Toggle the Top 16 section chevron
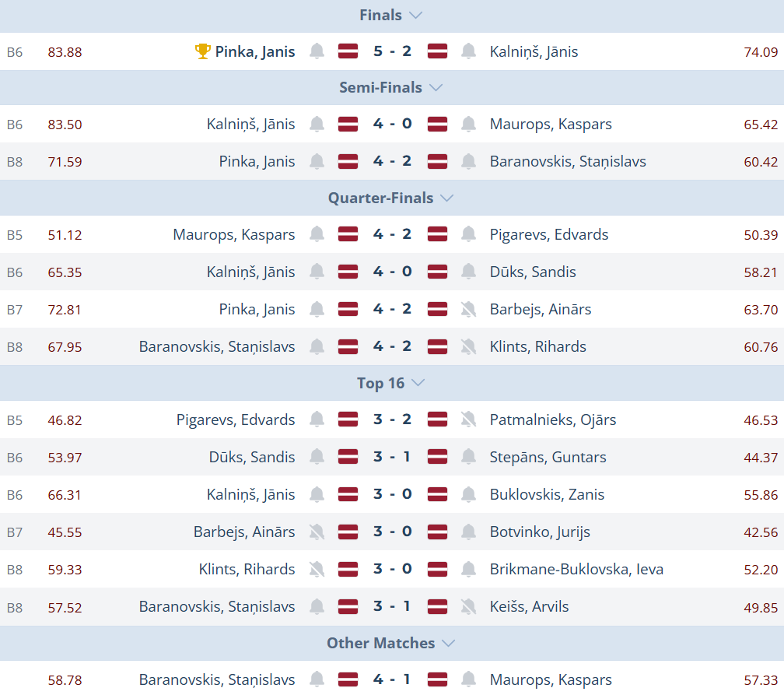Image resolution: width=784 pixels, height=695 pixels. [x=418, y=383]
